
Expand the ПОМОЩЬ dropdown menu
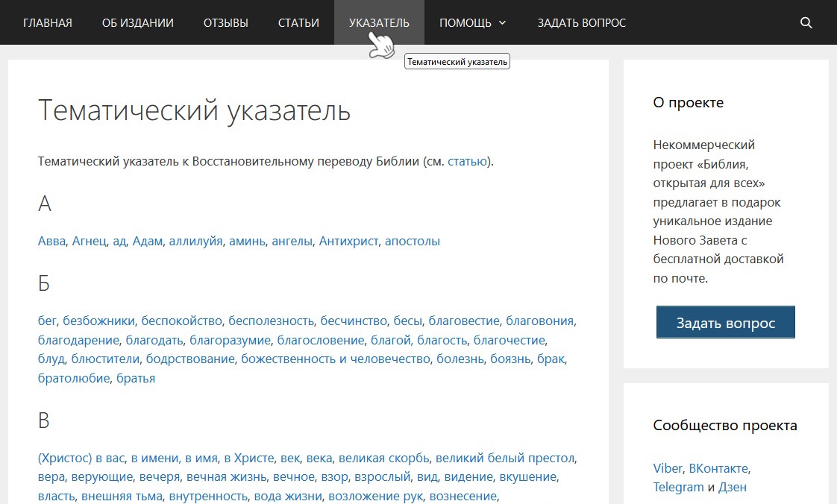point(472,22)
